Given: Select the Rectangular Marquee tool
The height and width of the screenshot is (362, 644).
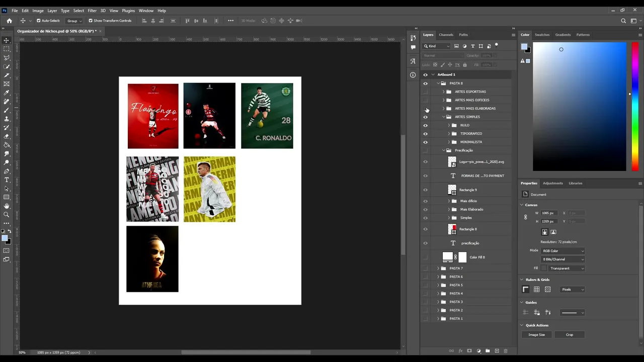Looking at the screenshot, I should click(7, 49).
